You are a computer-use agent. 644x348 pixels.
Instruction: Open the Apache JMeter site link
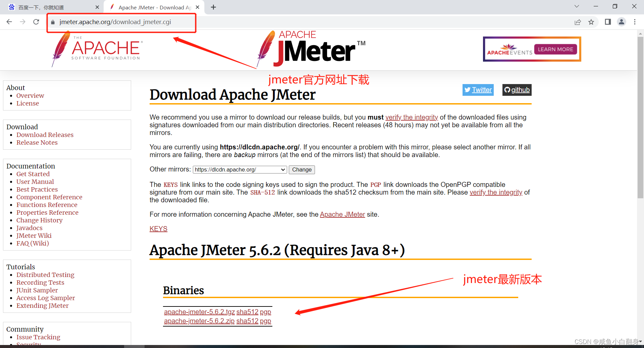[x=342, y=214]
